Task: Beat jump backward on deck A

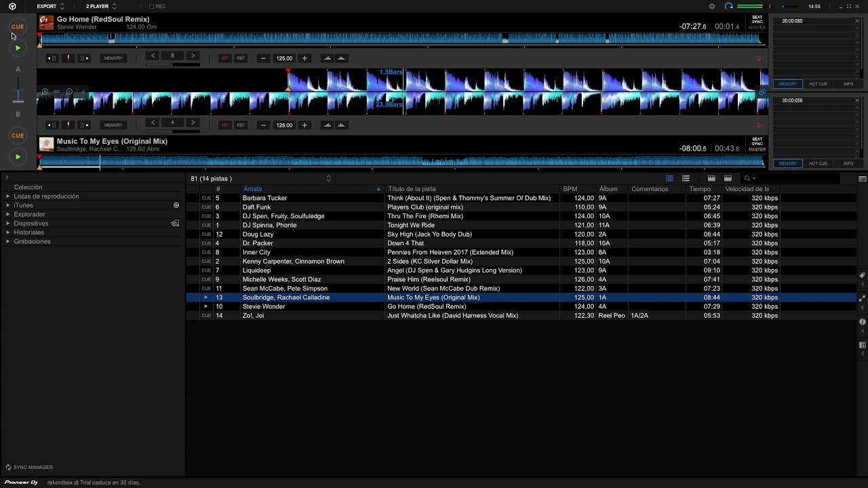Action: pos(153,56)
